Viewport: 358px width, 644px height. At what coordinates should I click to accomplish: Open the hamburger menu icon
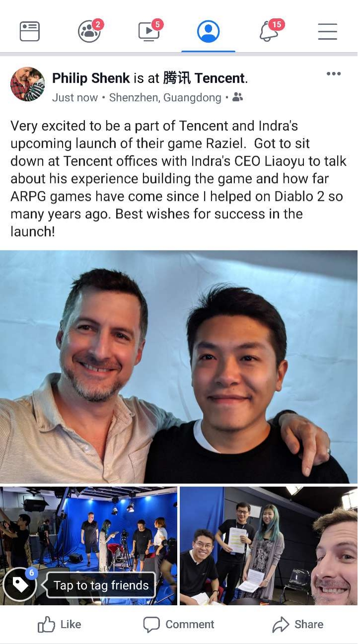(328, 31)
